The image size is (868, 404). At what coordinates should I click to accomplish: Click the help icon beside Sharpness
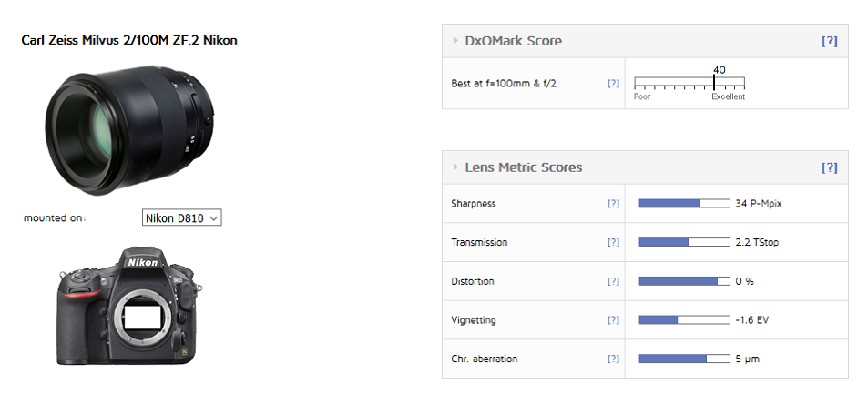coord(613,204)
